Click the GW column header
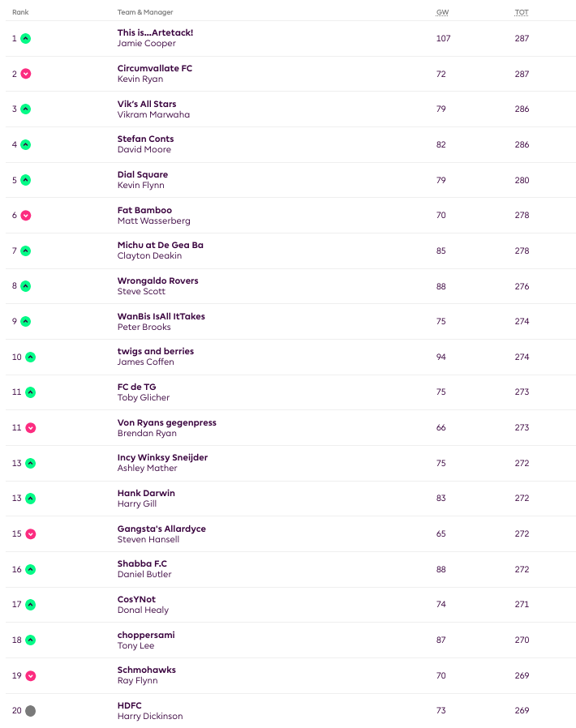This screenshot has height=728, width=576. coord(442,12)
